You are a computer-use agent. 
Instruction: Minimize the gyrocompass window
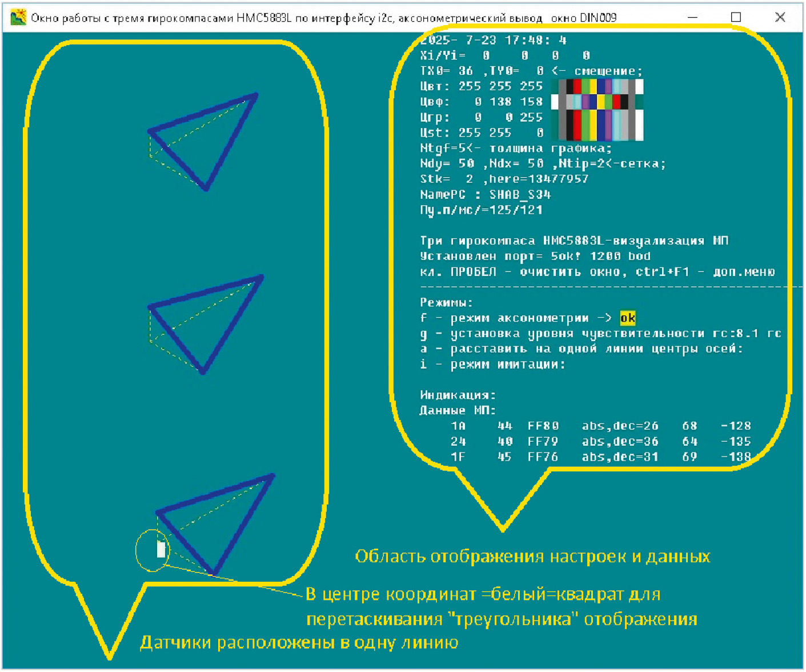[692, 18]
